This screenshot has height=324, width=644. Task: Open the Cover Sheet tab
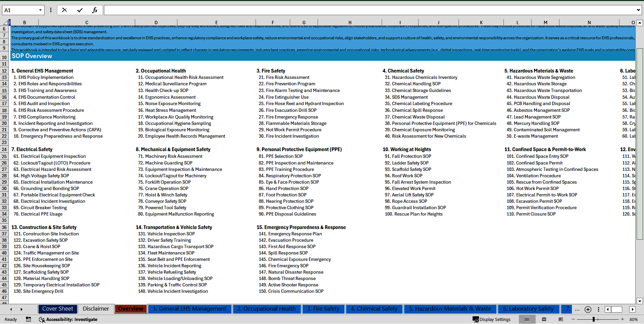(x=58, y=309)
